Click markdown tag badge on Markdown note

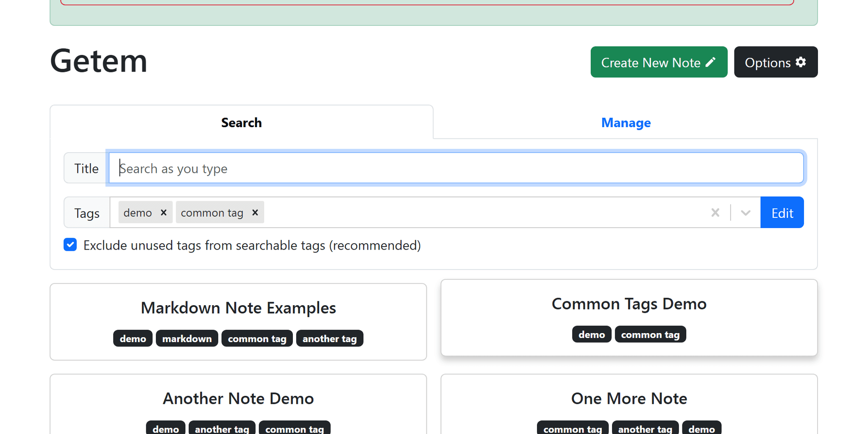(x=187, y=339)
